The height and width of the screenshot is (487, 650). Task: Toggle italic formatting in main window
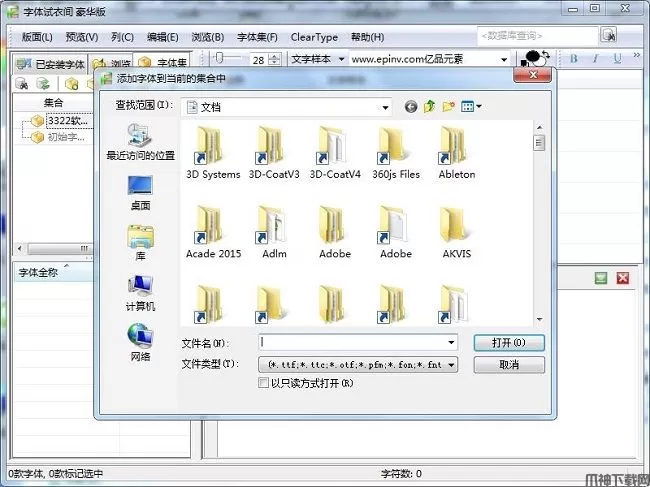pos(596,58)
